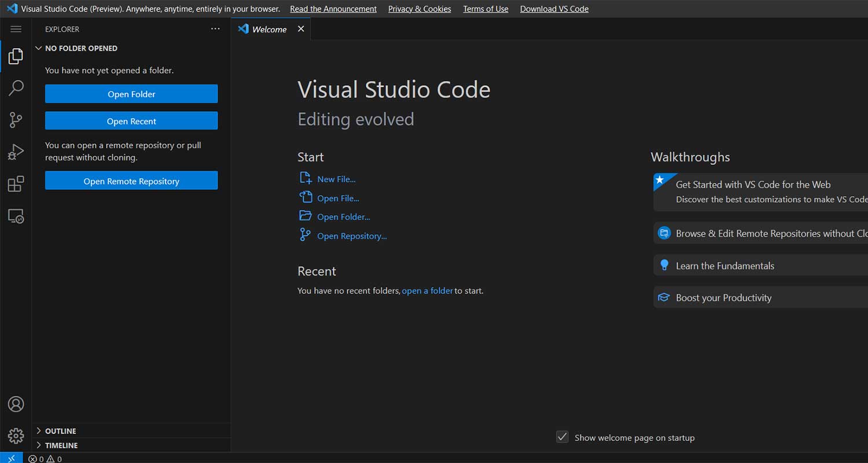
Task: Click the Accounts icon
Action: click(16, 404)
